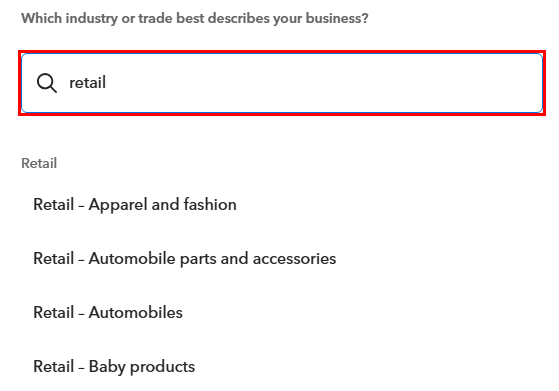The width and height of the screenshot is (559, 391).
Task: Click the blue-outlined combo box for industry
Action: click(x=282, y=83)
